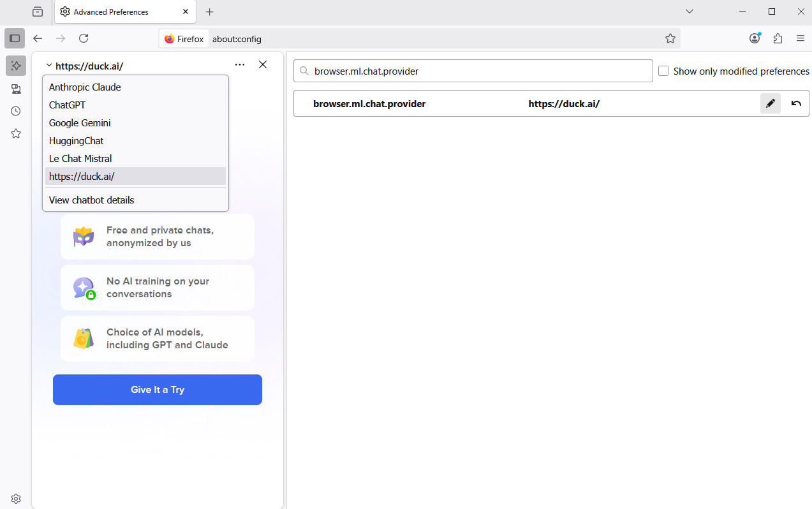Image resolution: width=812 pixels, height=509 pixels.
Task: Pick Google Gemini as the chatbot
Action: tap(135, 123)
